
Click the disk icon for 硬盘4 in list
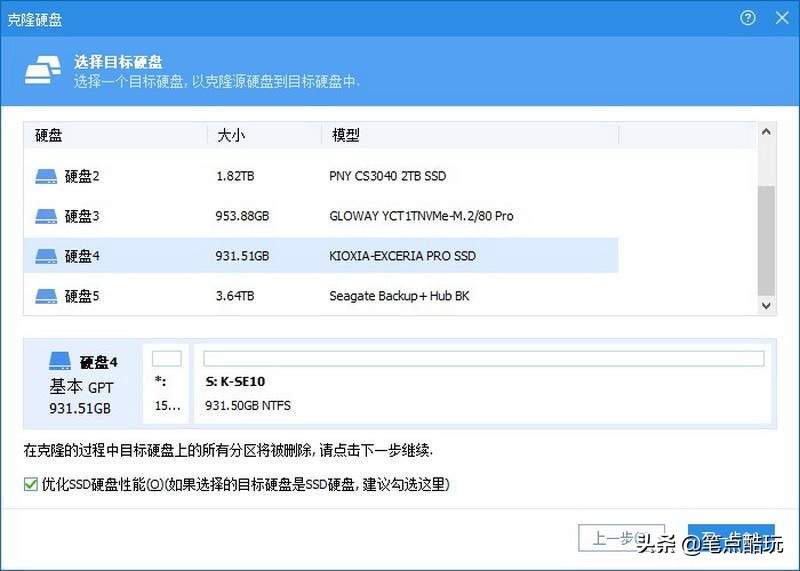46,256
